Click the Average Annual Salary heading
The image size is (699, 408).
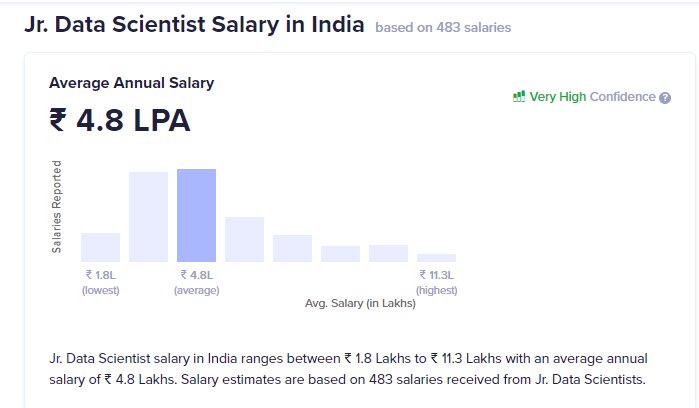point(131,83)
